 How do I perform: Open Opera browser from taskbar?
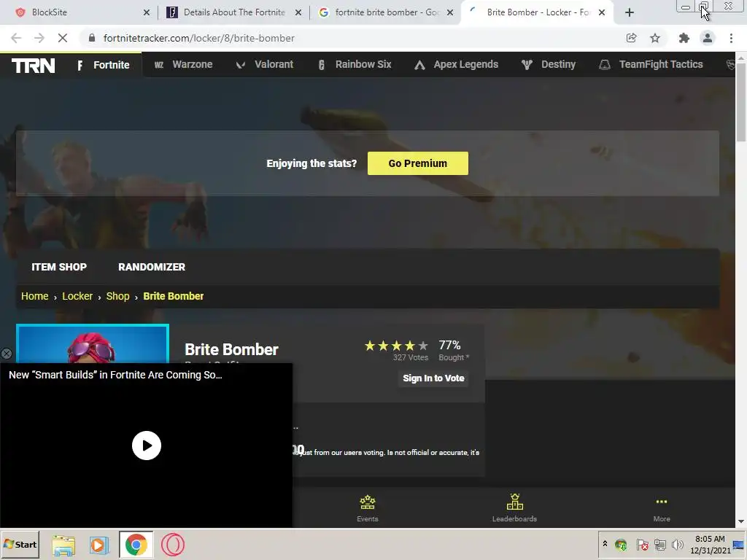pos(172,545)
